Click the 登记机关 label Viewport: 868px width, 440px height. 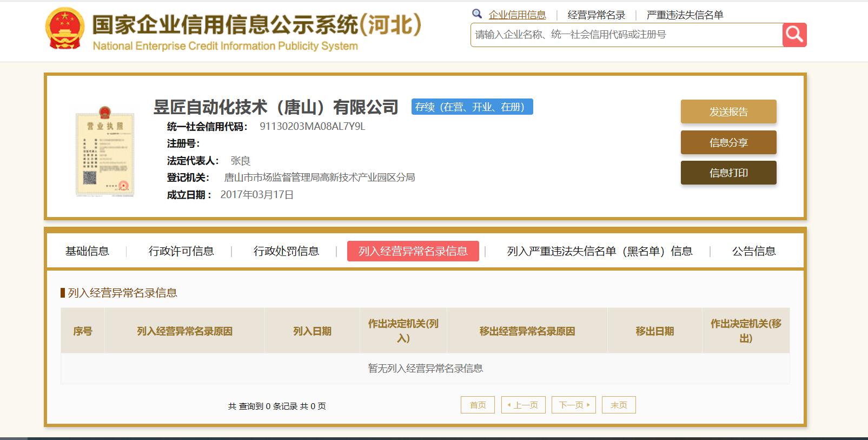[188, 178]
